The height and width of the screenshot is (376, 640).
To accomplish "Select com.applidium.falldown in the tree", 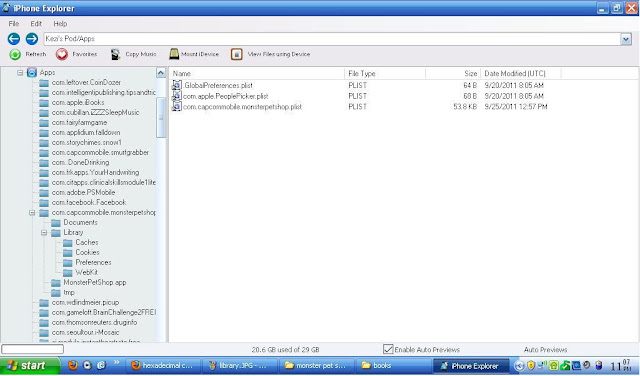I will click(86, 133).
